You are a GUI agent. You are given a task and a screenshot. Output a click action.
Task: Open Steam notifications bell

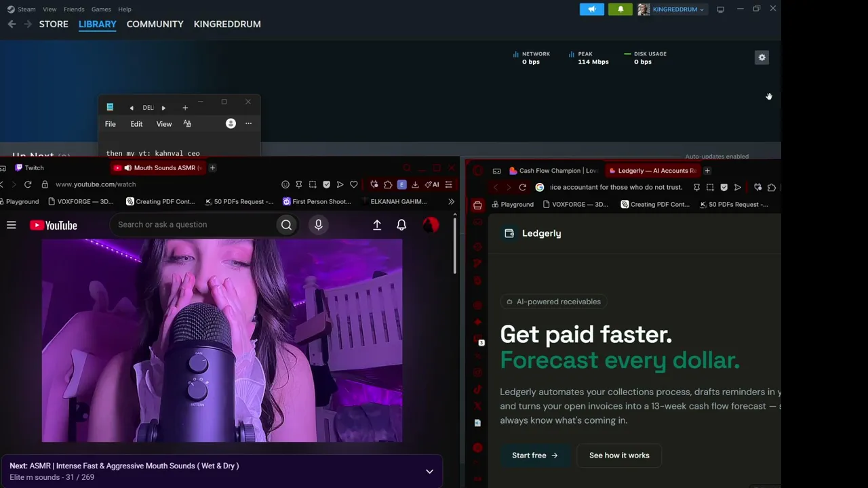click(x=620, y=9)
